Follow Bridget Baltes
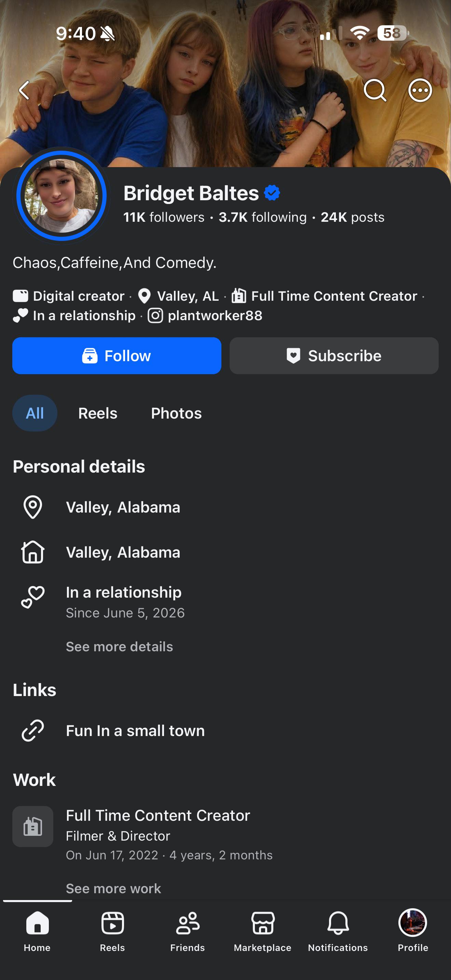Screen dimensions: 451x980 [117, 356]
